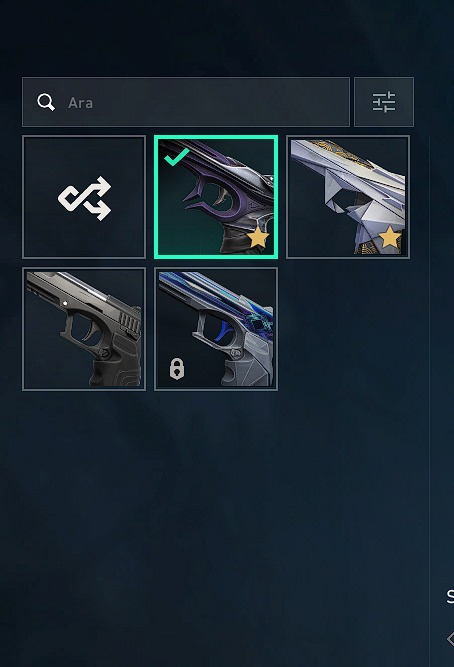Click the cut-off "S" label at right
This screenshot has height=667, width=454.
[x=450, y=596]
